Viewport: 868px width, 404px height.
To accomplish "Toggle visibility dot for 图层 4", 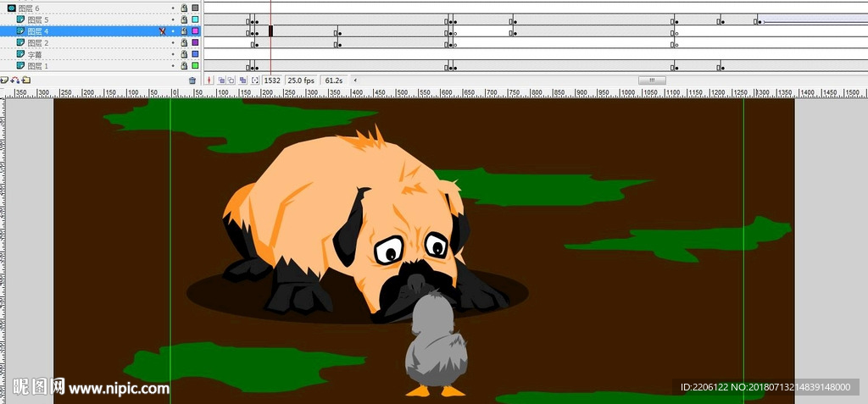I will coord(173,31).
